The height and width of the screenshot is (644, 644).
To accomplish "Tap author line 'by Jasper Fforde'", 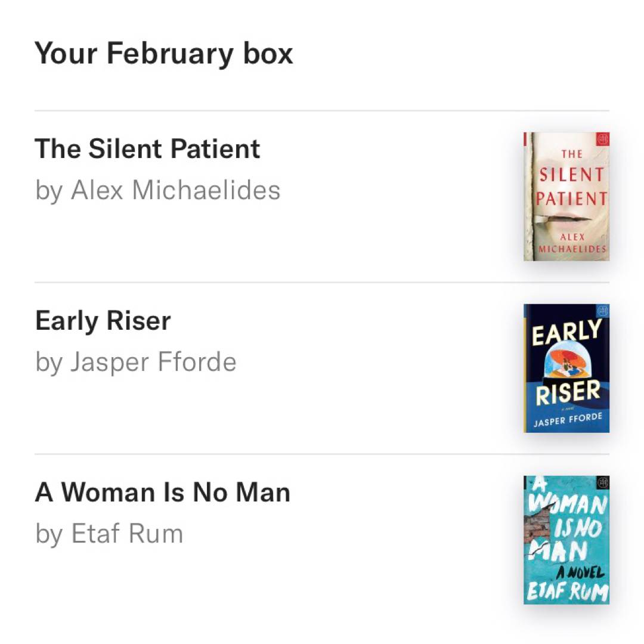I will [136, 362].
